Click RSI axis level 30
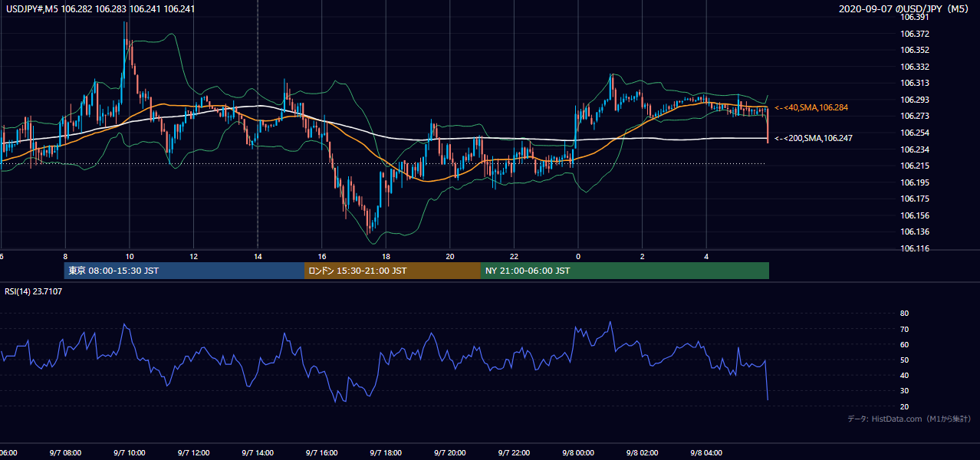Viewport: 980px width, 460px height. pyautogui.click(x=904, y=390)
